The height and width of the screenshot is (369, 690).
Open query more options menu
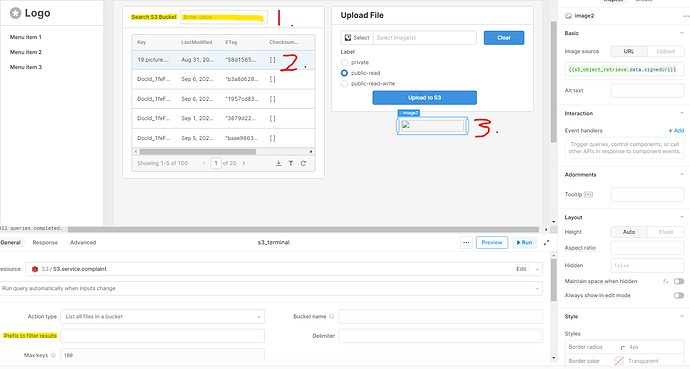(x=466, y=242)
